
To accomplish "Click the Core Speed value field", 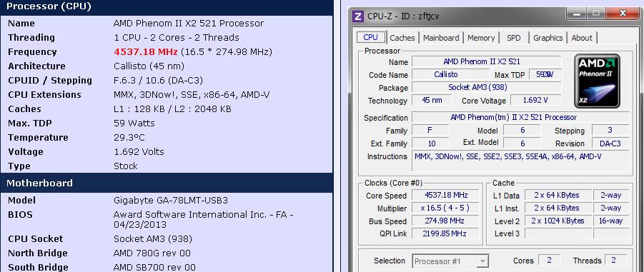I will (445, 196).
